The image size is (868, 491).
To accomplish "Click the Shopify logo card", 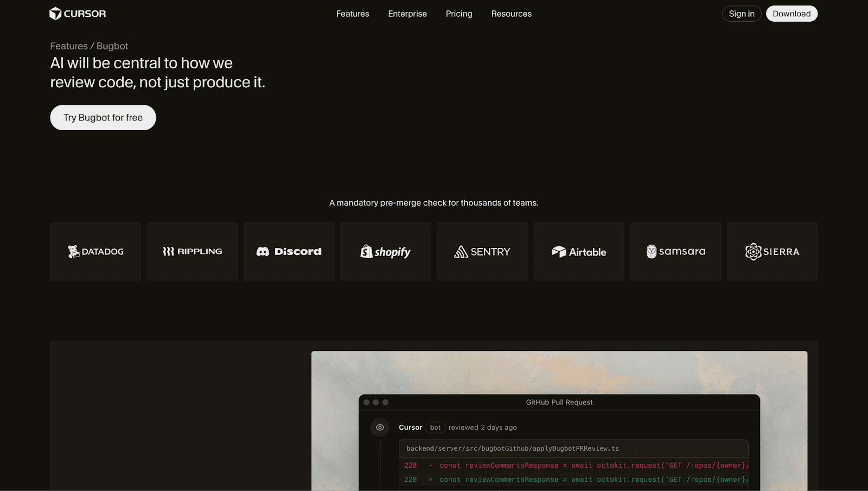I will click(386, 251).
